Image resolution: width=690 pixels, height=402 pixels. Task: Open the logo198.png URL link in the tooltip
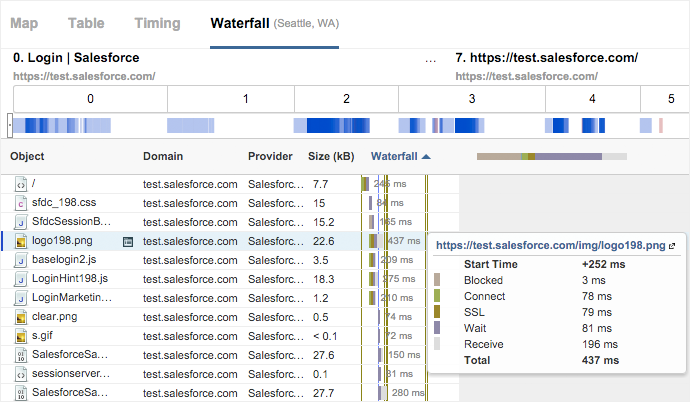pyautogui.click(x=551, y=245)
